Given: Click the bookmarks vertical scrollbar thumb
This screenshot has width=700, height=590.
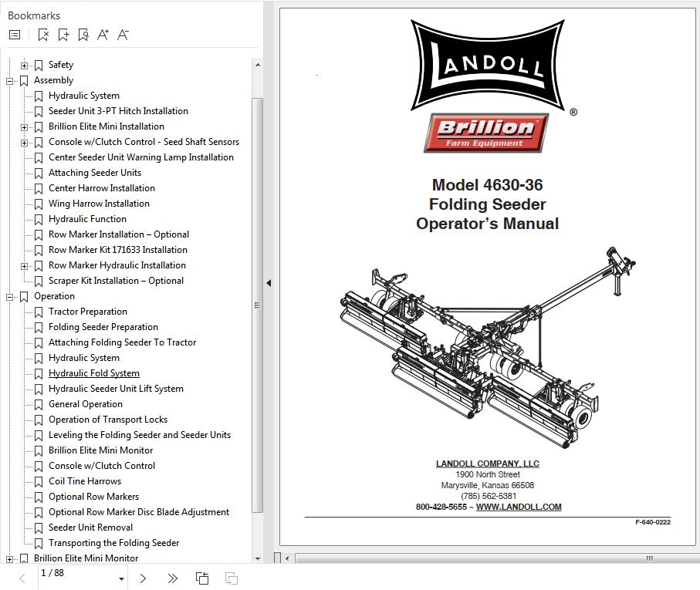Looking at the screenshot, I should (258, 305).
